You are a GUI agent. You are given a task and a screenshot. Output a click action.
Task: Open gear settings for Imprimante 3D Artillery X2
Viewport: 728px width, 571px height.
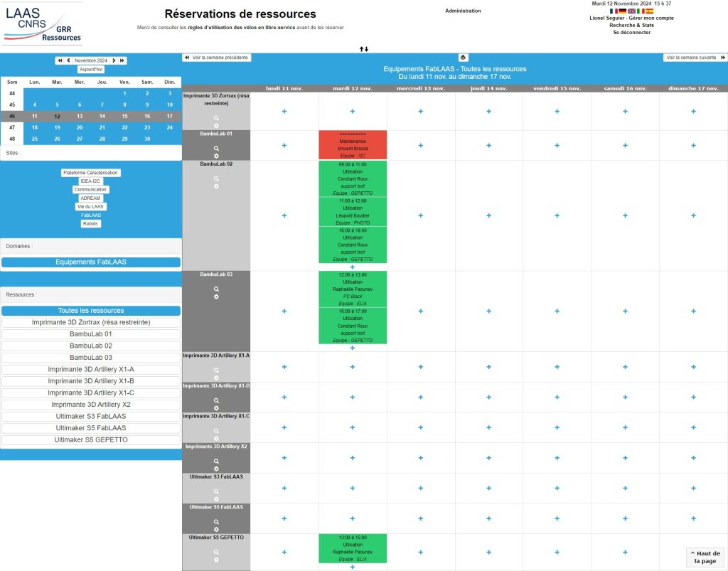pos(216,469)
